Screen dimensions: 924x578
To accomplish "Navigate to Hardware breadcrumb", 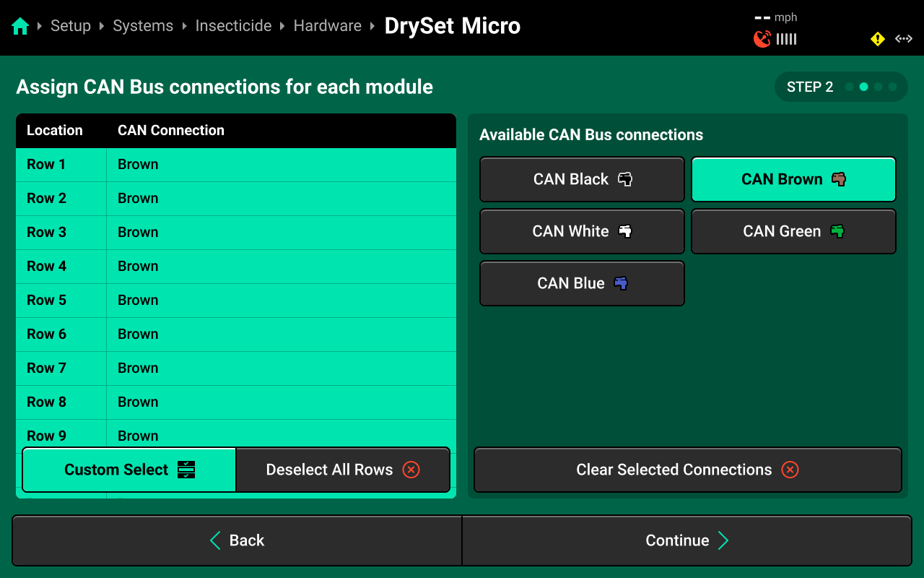I will [327, 26].
